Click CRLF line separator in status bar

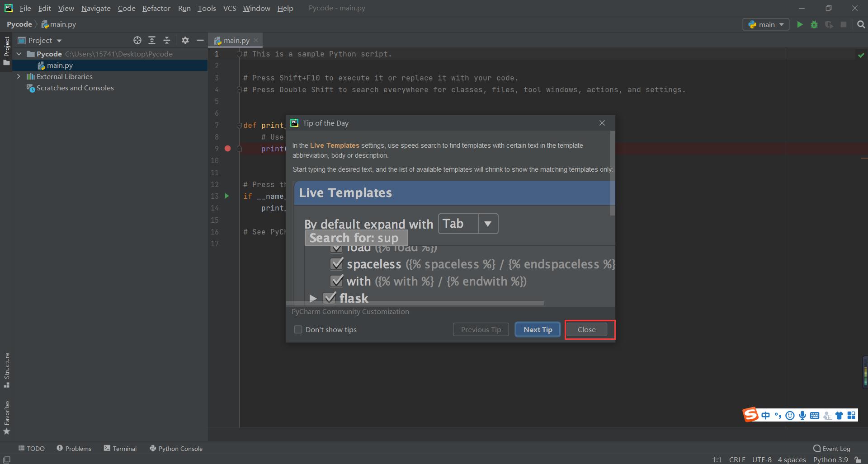[x=737, y=459]
